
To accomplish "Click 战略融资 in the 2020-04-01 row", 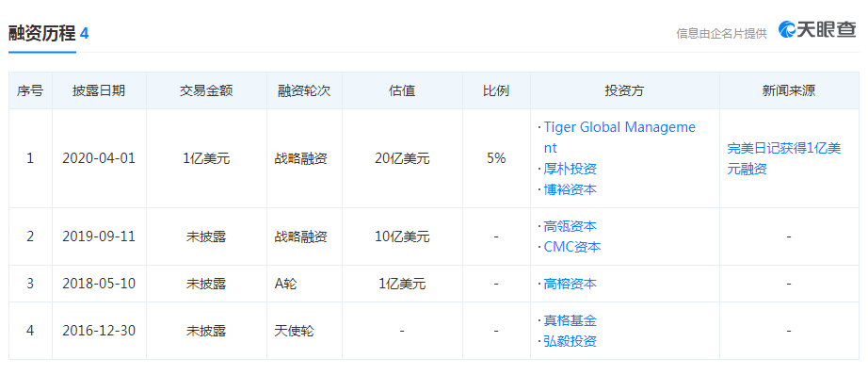I will [300, 158].
